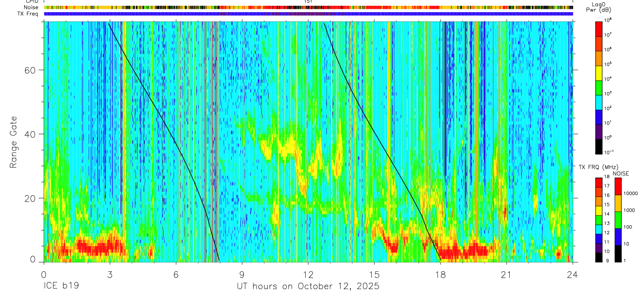Click the 10^4 label on power colorbar
Screen dimensions: 644x297
608,79
